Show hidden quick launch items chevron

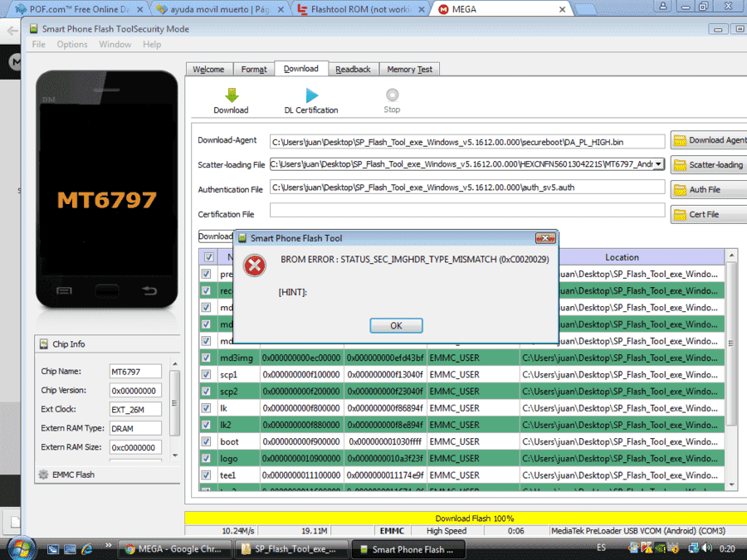pyautogui.click(x=108, y=545)
